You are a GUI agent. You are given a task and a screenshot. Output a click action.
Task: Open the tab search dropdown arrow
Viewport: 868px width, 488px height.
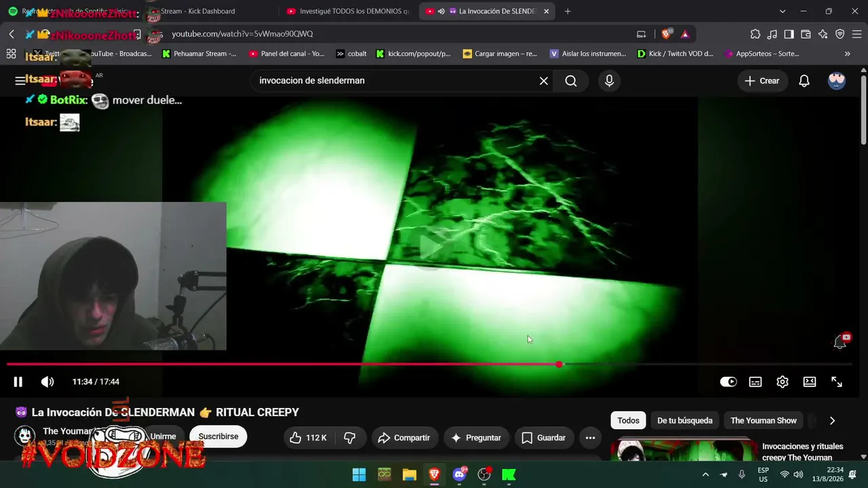[783, 12]
